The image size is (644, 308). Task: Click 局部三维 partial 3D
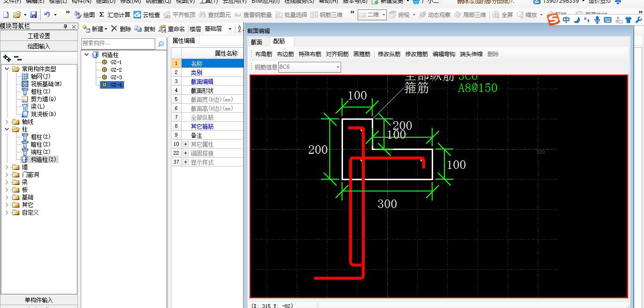(470, 15)
